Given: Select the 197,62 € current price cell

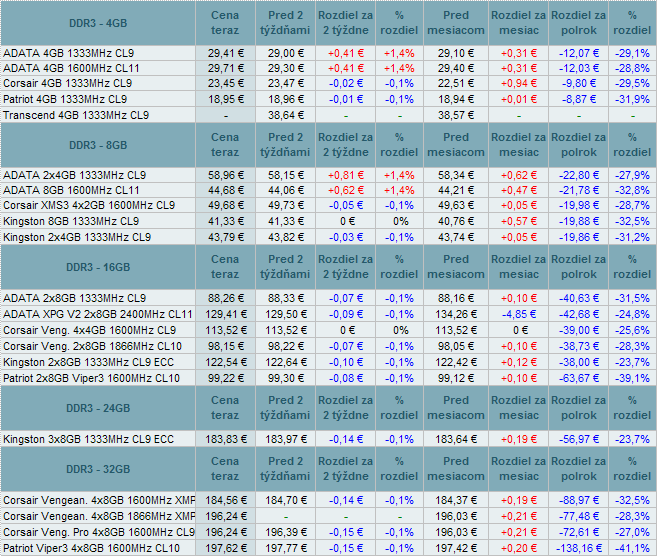Looking at the screenshot, I should click(x=225, y=548).
